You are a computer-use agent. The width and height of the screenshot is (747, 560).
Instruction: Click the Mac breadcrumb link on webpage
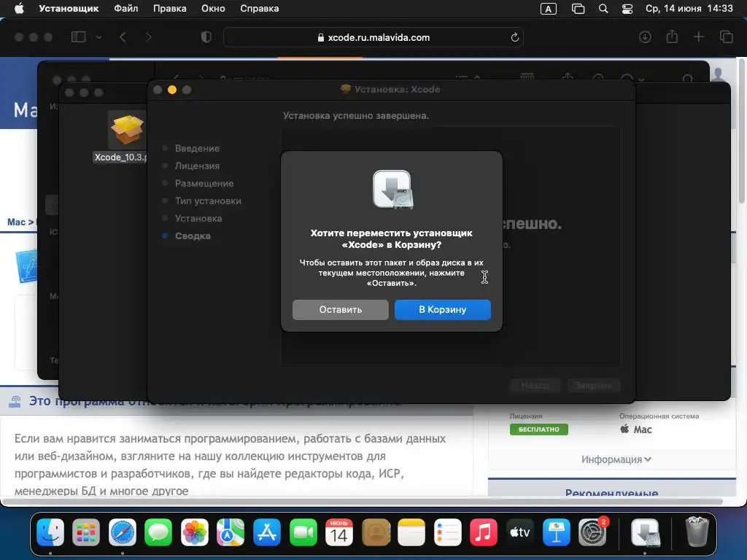[x=16, y=222]
